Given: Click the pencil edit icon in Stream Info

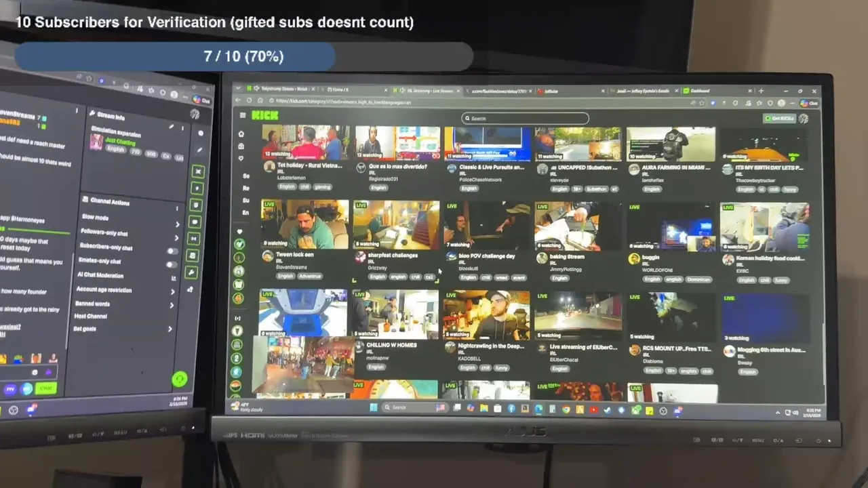Looking at the screenshot, I should click(172, 126).
